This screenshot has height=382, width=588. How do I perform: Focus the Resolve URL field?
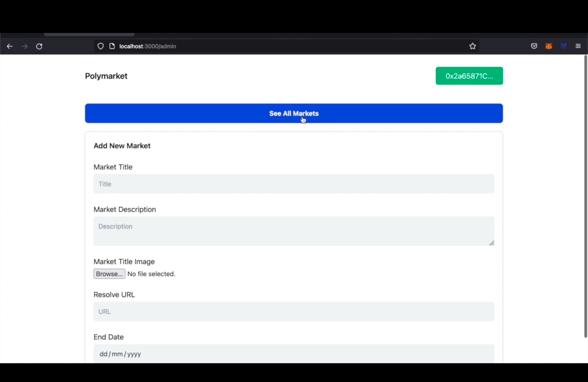tap(294, 311)
